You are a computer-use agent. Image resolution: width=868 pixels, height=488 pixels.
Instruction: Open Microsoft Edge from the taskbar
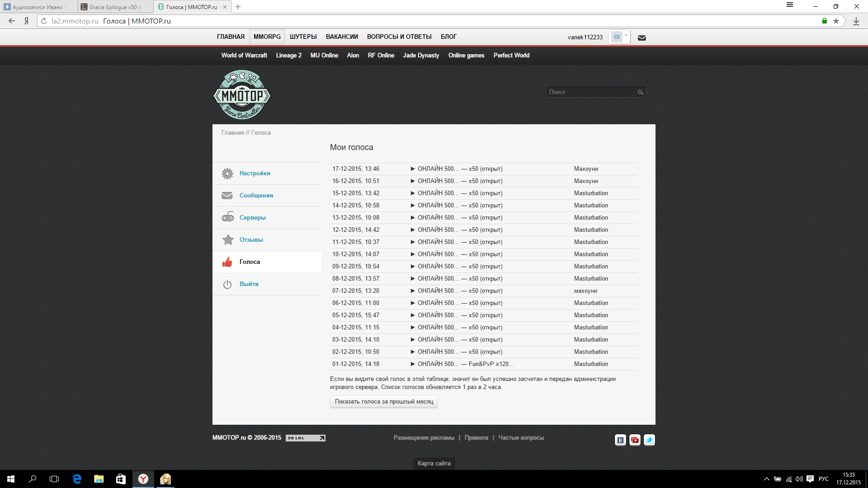pyautogui.click(x=77, y=479)
